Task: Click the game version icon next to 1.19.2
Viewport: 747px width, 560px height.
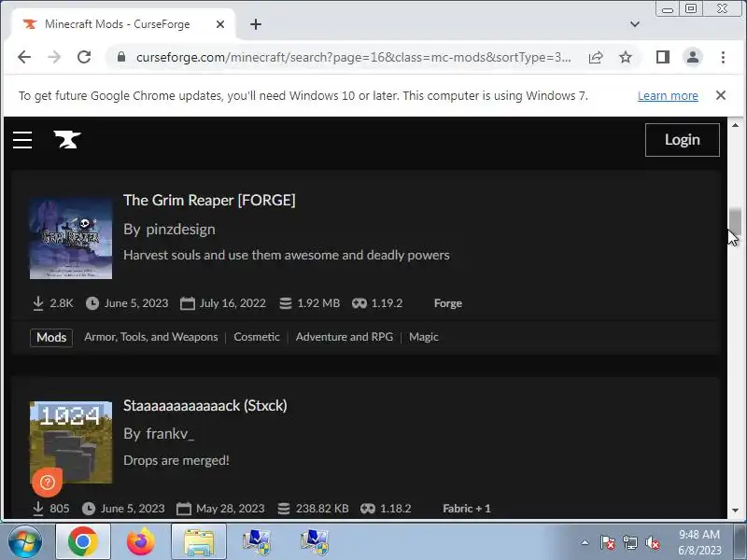Action: point(359,303)
